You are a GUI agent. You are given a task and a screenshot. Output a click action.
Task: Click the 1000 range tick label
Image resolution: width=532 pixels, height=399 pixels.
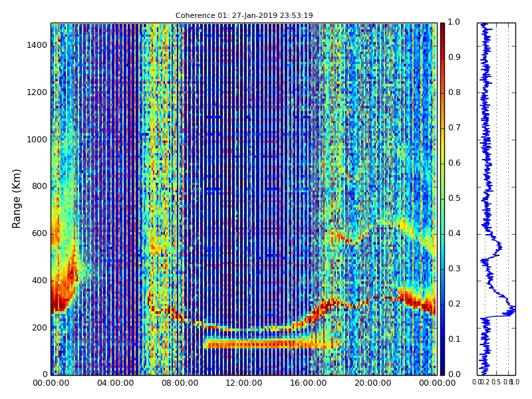click(37, 140)
